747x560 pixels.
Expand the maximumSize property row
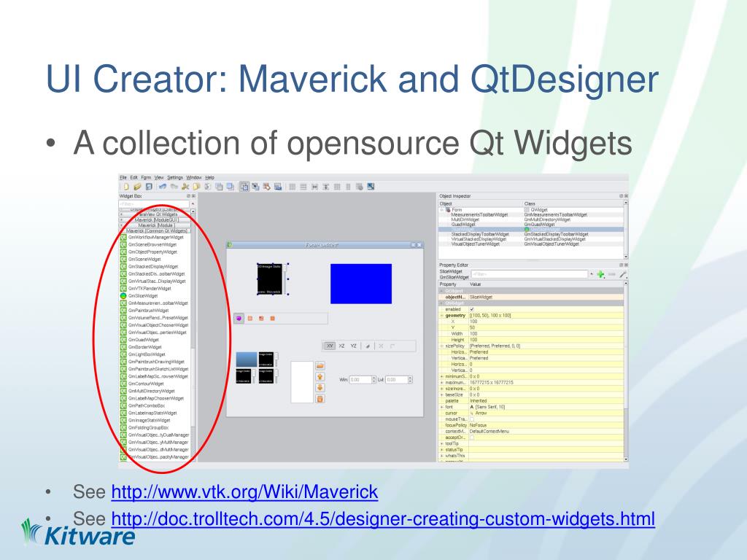pos(441,382)
